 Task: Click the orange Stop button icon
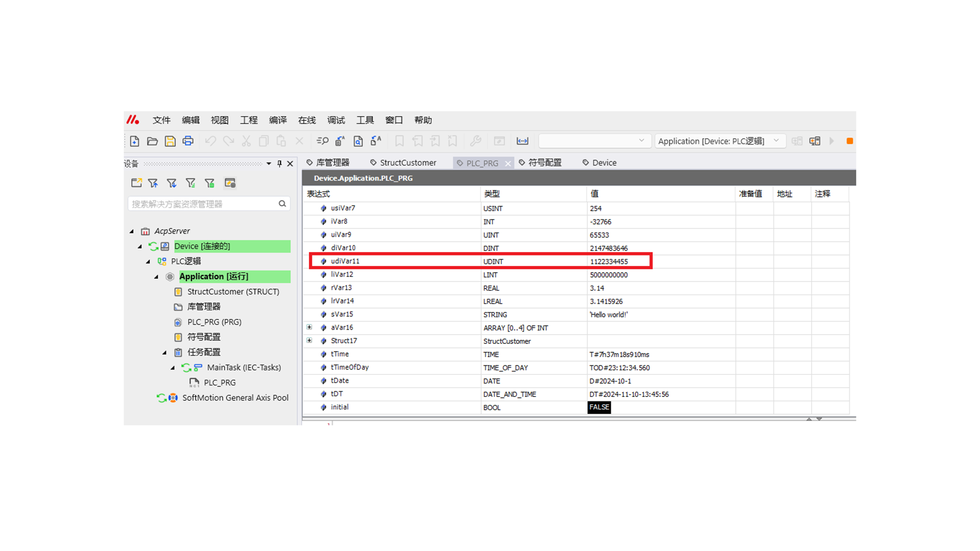click(849, 141)
